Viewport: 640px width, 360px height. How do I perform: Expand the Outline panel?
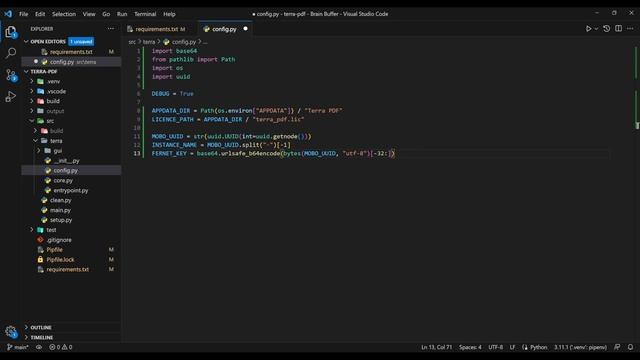27,327
